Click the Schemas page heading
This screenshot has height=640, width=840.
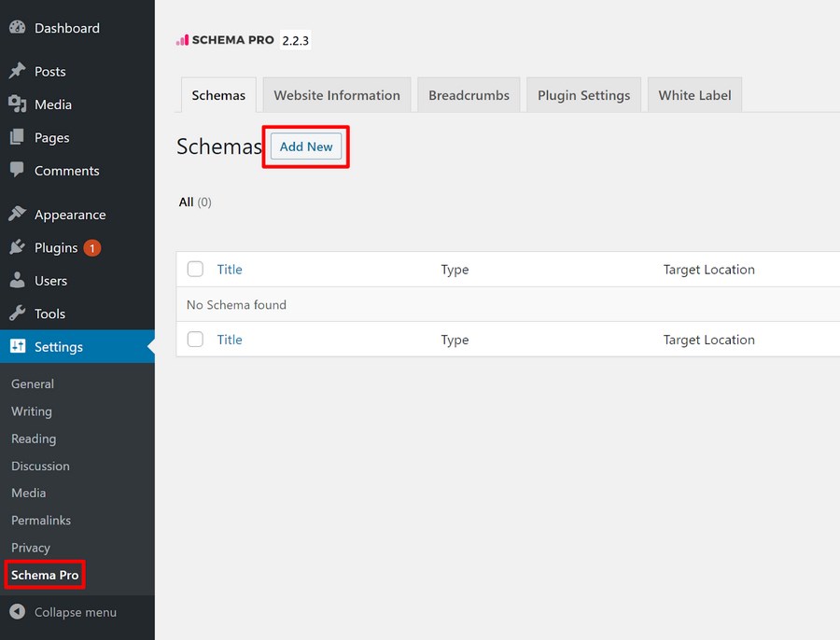click(219, 146)
